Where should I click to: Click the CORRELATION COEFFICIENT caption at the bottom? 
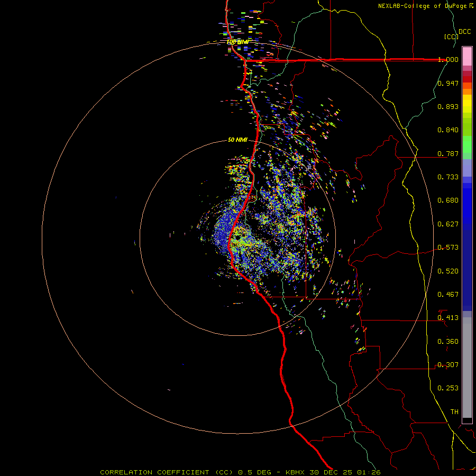coord(240,472)
